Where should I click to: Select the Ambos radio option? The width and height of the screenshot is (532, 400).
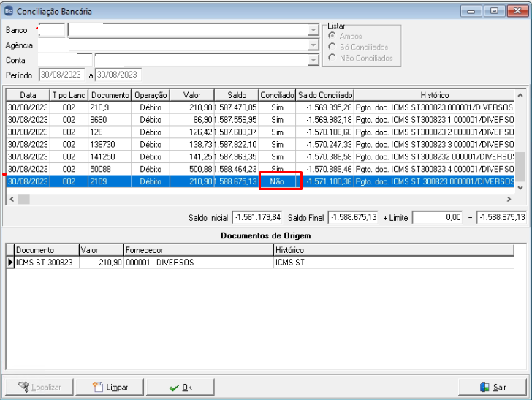pyautogui.click(x=345, y=36)
